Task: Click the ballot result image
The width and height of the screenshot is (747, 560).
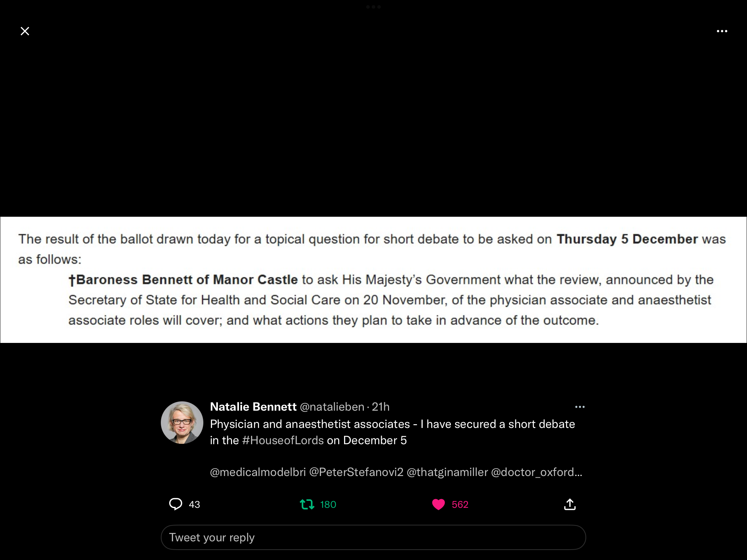Action: click(x=373, y=280)
